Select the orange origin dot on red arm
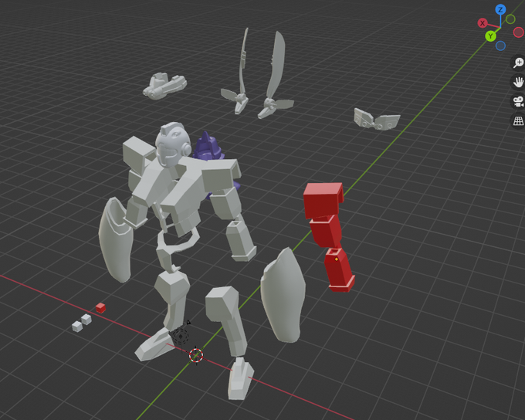The image size is (525, 420). (x=337, y=259)
